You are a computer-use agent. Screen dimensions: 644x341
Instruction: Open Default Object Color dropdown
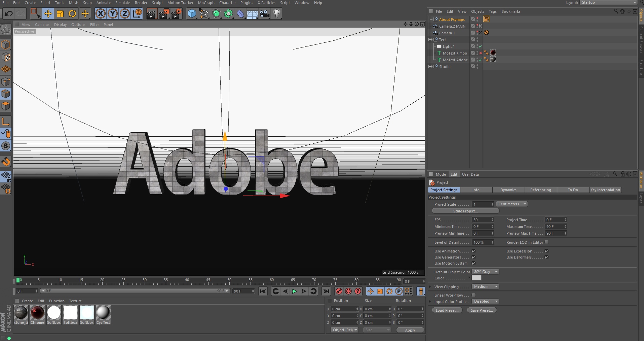[x=485, y=272]
